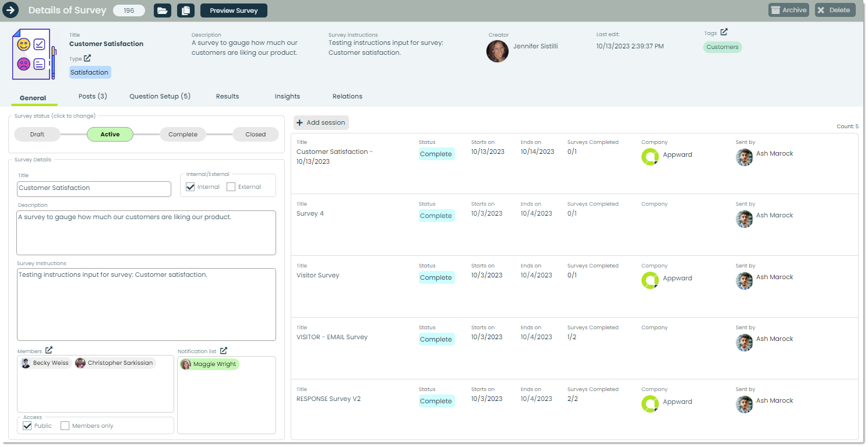Click Maggie Wright notification chip

209,364
